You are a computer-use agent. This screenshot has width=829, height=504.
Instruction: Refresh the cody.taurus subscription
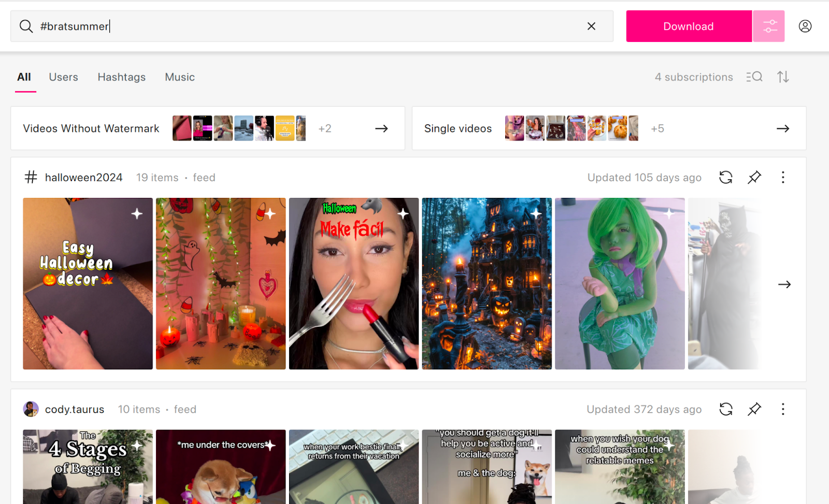[x=726, y=409]
